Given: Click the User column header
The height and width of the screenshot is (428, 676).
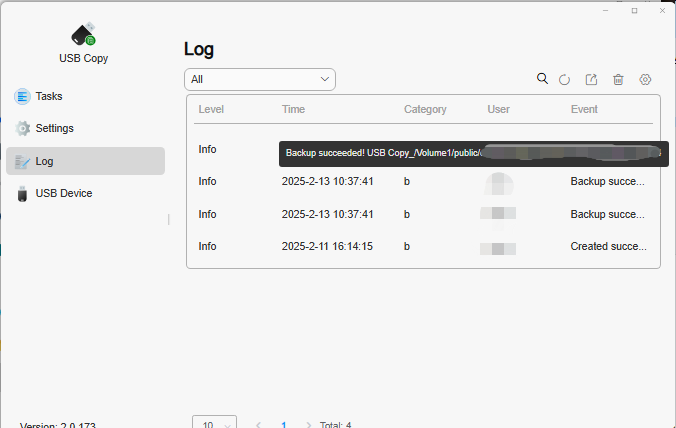Looking at the screenshot, I should point(498,109).
